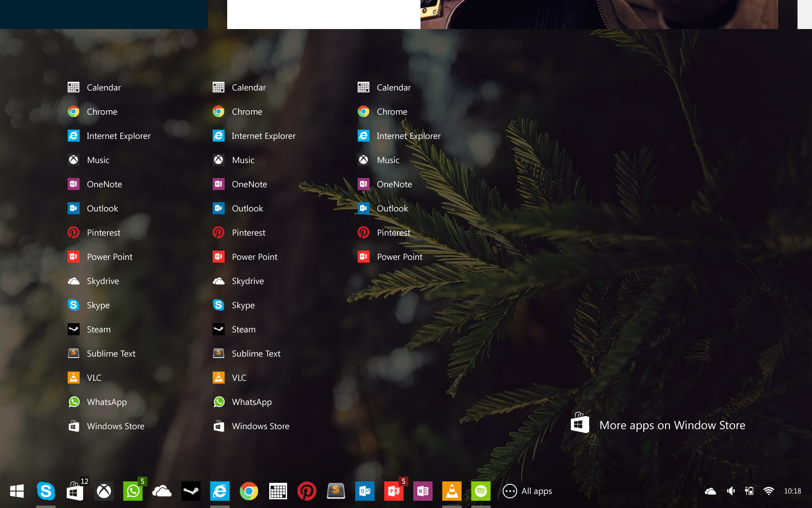Screen dimensions: 812x508
Task: Open Skype in the first column
Action: point(88,305)
